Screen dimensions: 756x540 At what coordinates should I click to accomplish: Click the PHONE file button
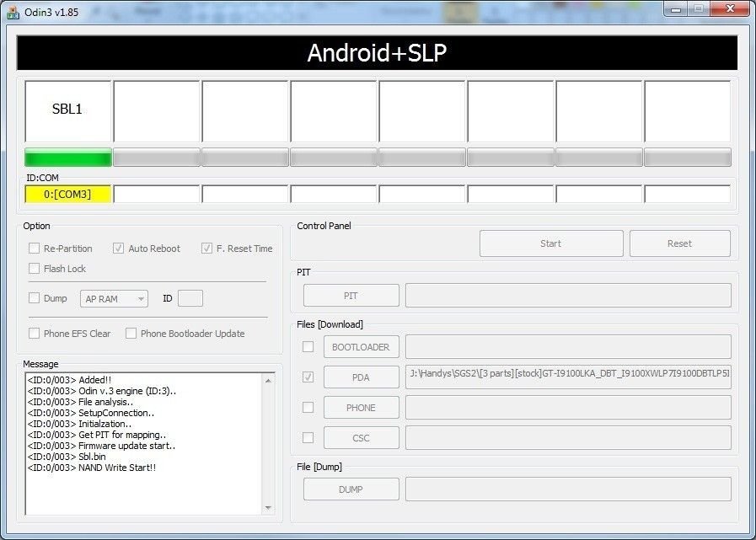361,408
